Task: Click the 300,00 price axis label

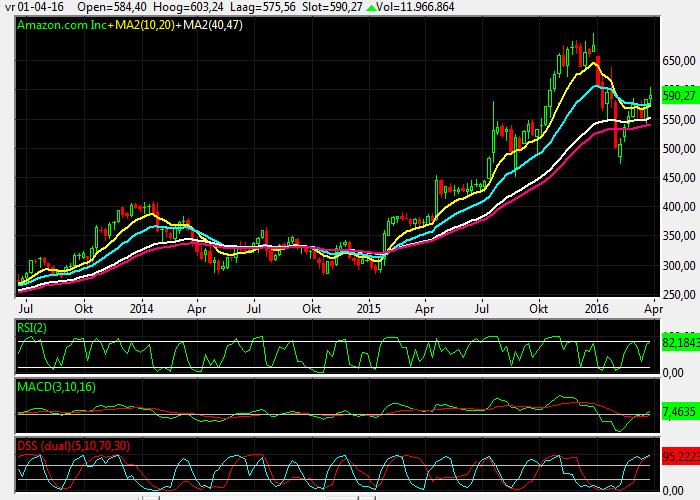Action: tap(679, 266)
